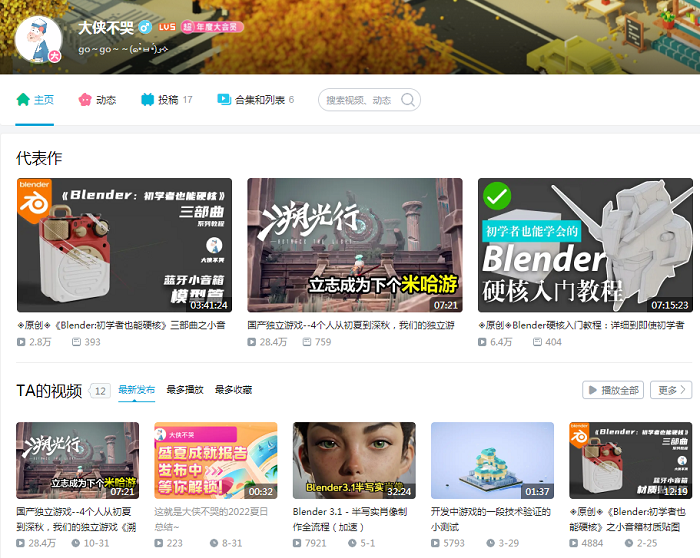Click the 年度大会员 membership badge

click(x=212, y=27)
